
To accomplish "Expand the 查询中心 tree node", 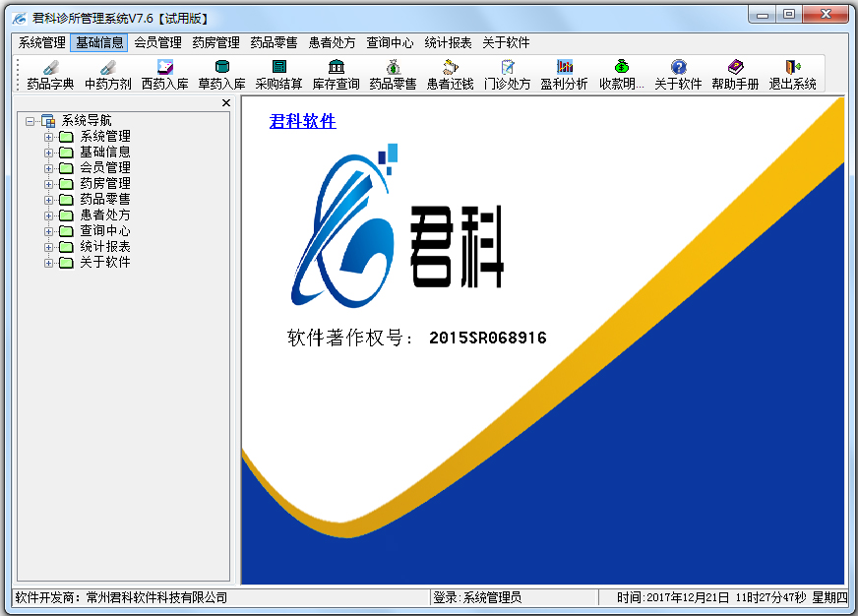I will coord(48,231).
